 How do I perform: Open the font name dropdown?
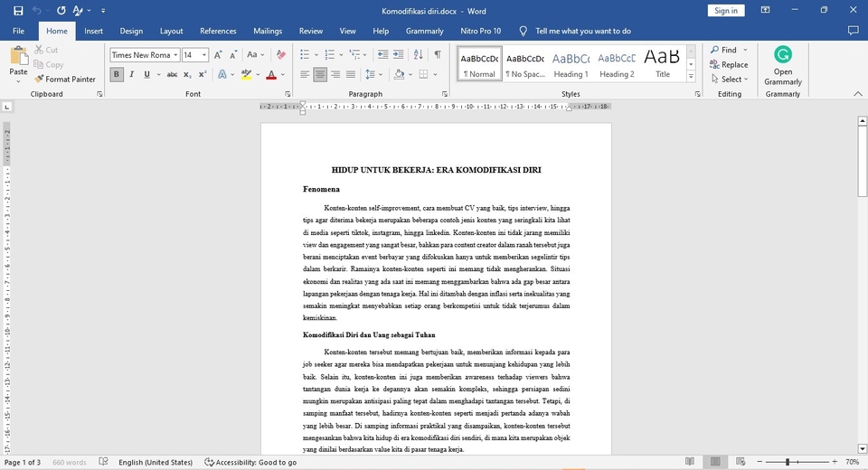coord(175,55)
